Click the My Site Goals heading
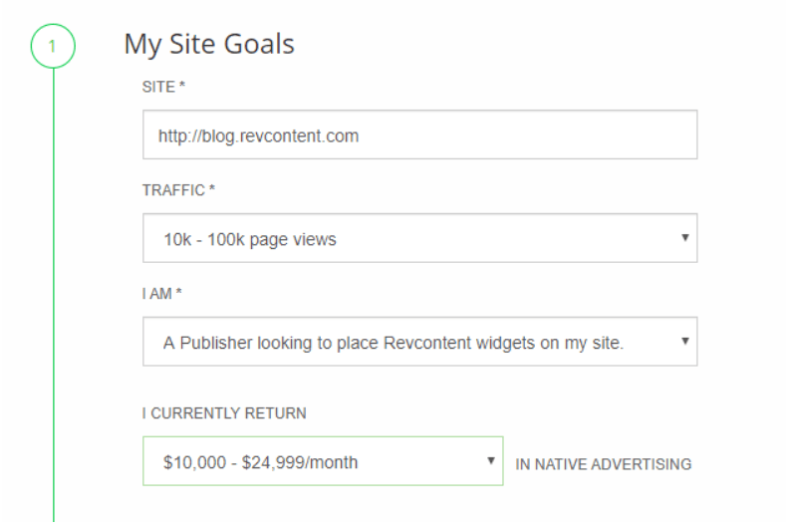This screenshot has height=532, width=786. tap(209, 45)
